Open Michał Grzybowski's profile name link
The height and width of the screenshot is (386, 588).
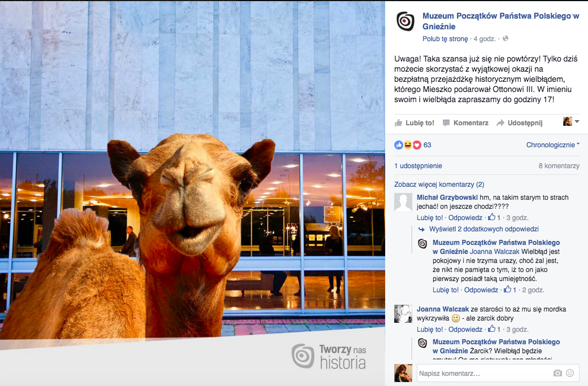447,198
